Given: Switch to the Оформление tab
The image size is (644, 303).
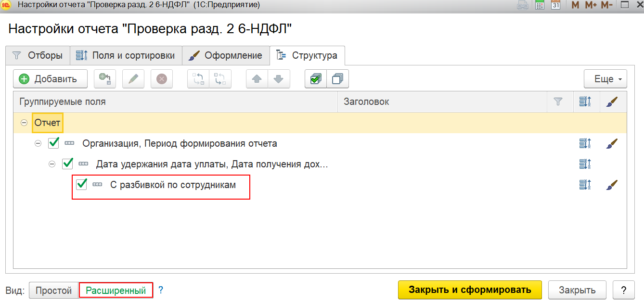Looking at the screenshot, I should tap(226, 55).
